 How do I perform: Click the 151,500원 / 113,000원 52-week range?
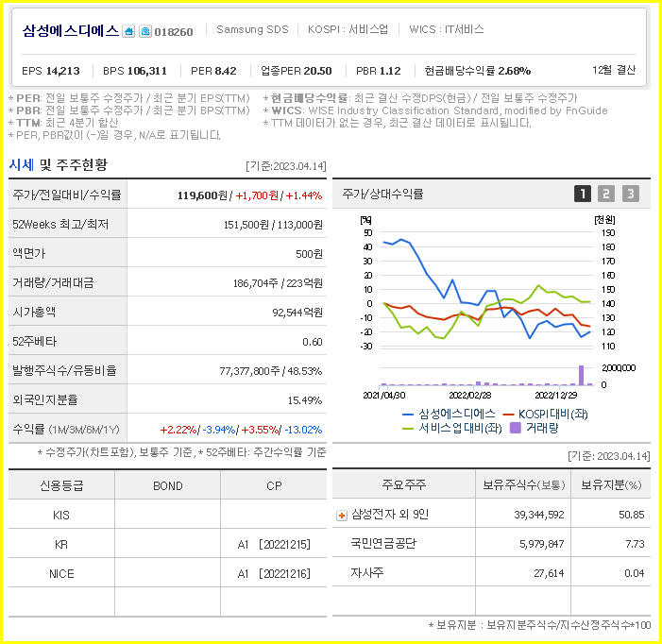pos(273,225)
